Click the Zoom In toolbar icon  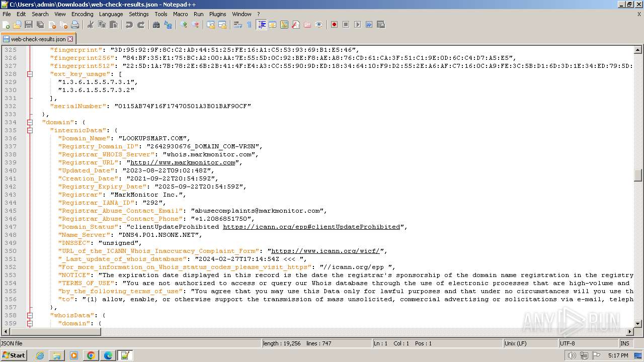pyautogui.click(x=184, y=25)
